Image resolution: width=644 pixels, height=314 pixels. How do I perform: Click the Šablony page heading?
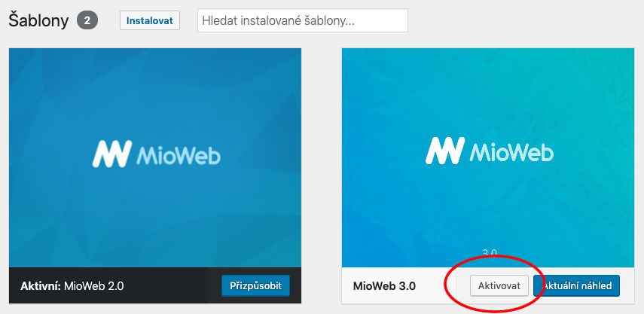coord(38,21)
